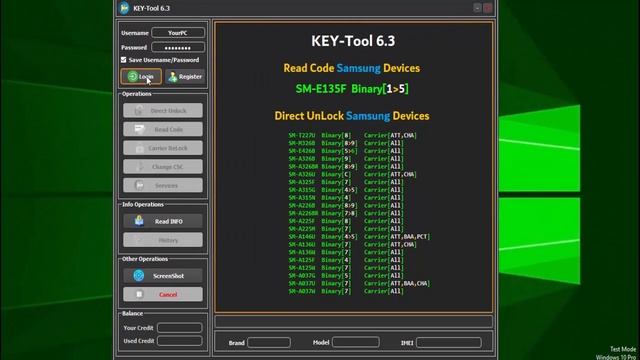Select the Direct Unlock operation

(x=163, y=111)
